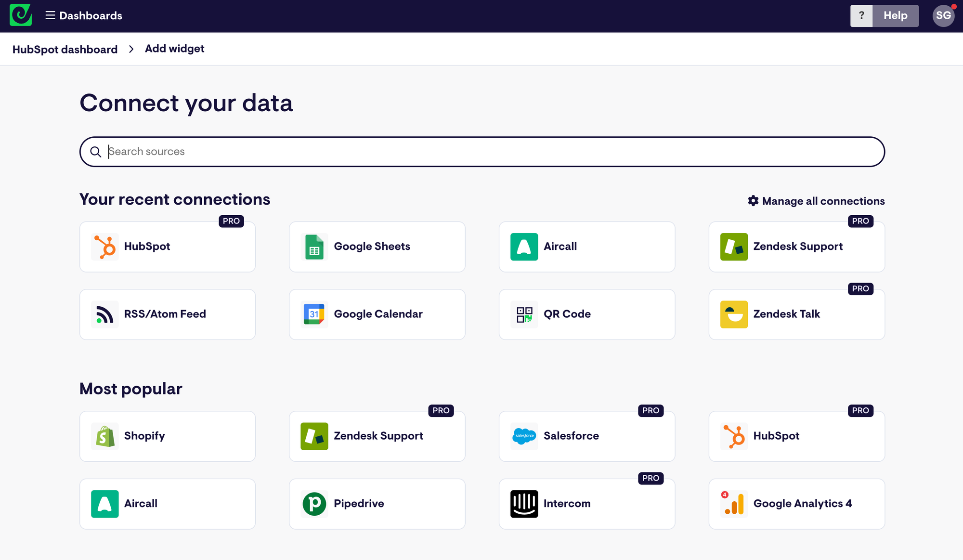The width and height of the screenshot is (963, 560).
Task: Select the Google Sheets icon in recent connections
Action: [x=314, y=247]
